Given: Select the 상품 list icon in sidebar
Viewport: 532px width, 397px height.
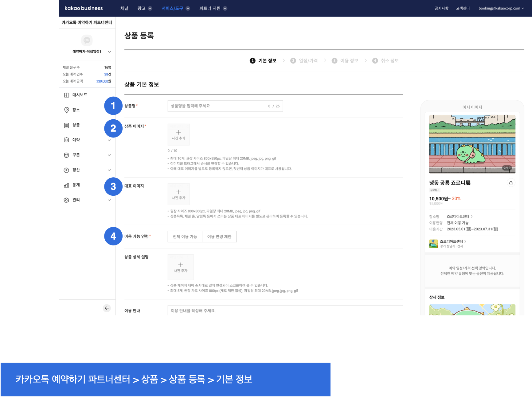Looking at the screenshot, I should [x=66, y=125].
